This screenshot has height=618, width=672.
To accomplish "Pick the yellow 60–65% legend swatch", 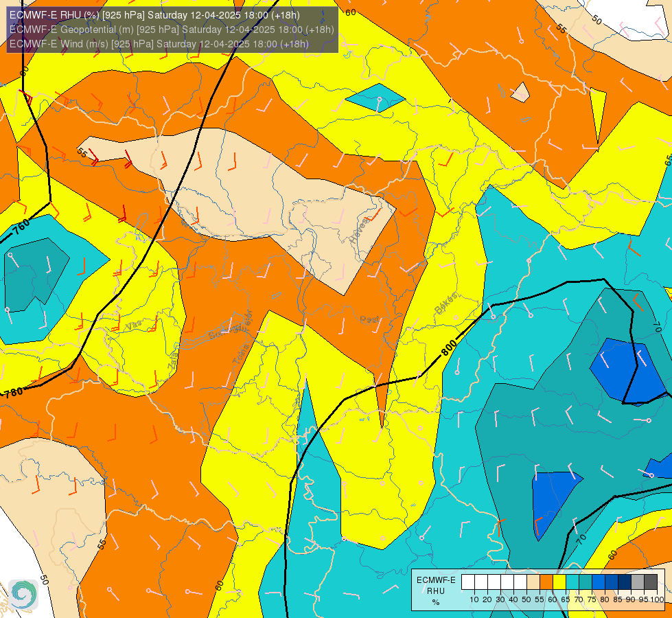I will point(559,582).
